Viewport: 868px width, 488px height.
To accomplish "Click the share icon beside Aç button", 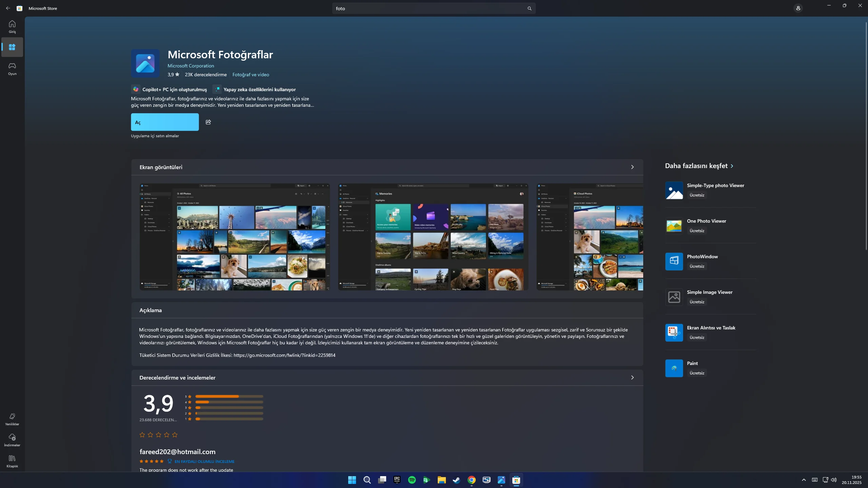I will click(x=208, y=122).
